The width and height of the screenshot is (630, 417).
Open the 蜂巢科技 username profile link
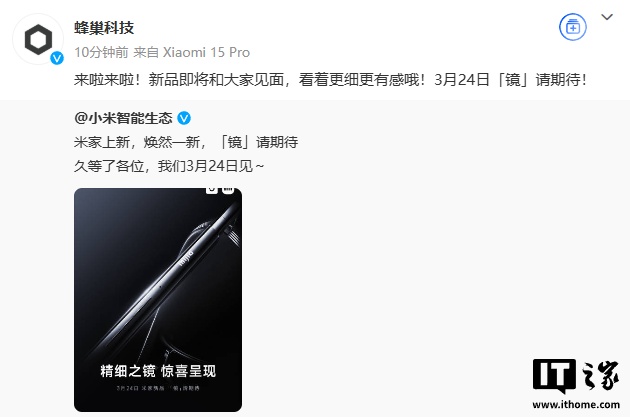104,28
